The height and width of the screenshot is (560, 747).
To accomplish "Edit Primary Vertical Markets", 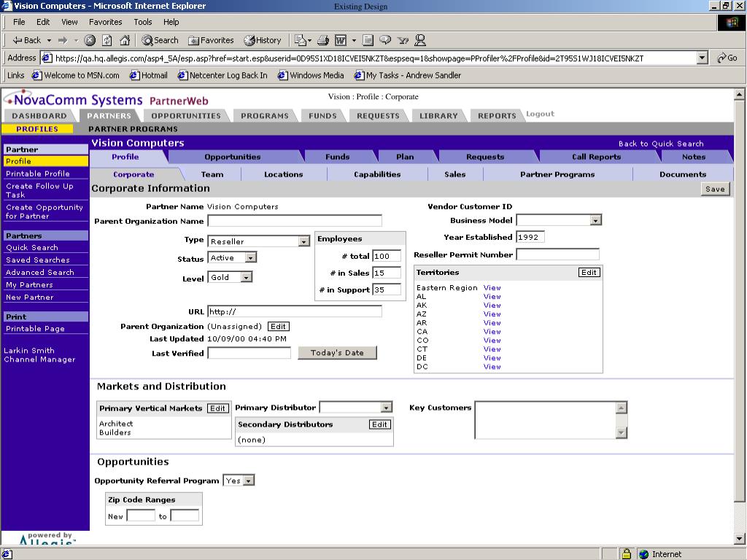I will coord(217,408).
